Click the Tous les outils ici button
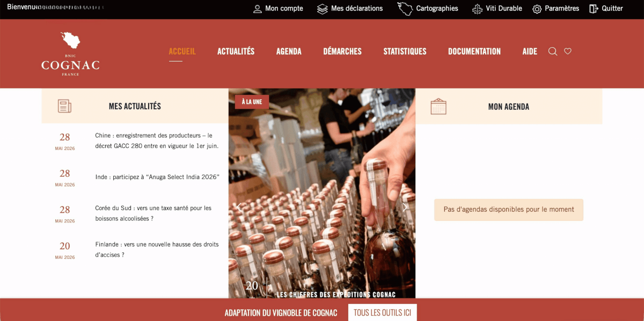644x321 pixels. [x=383, y=312]
